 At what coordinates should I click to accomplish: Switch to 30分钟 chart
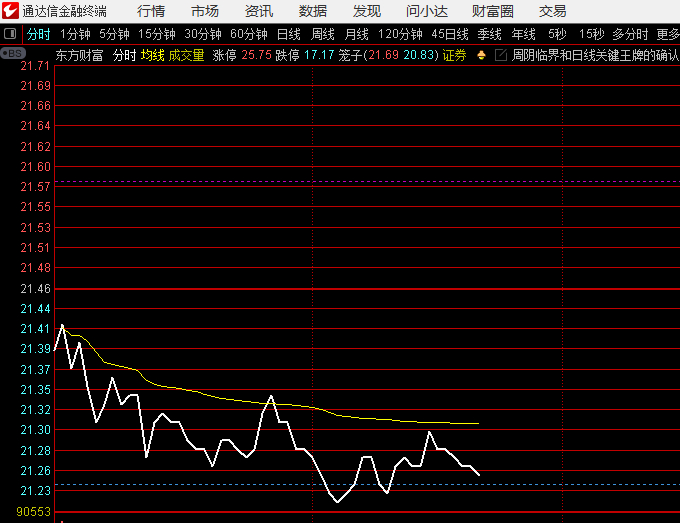(203, 34)
